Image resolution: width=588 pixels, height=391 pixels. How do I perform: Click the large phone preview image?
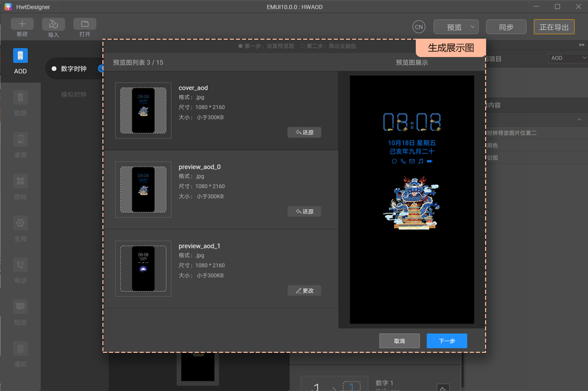(x=412, y=200)
